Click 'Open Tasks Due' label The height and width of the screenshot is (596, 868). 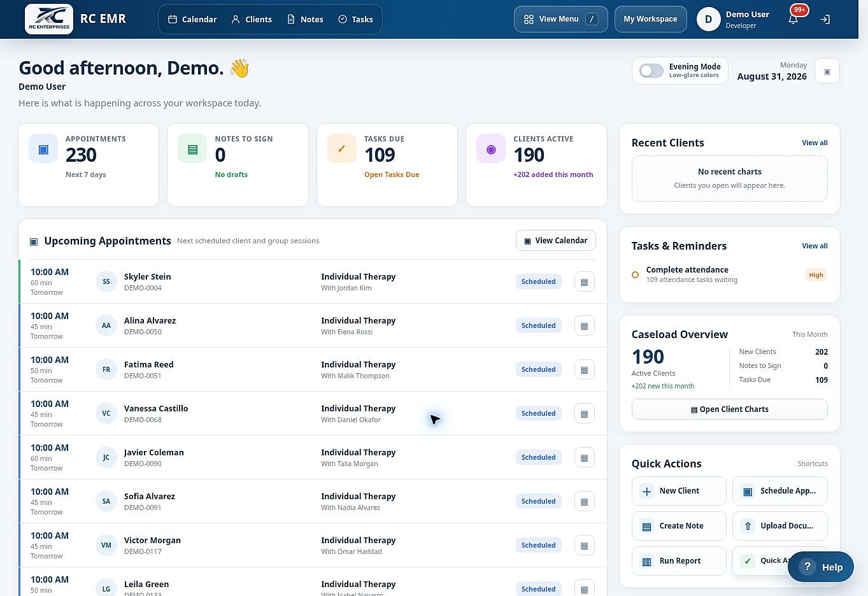click(392, 174)
